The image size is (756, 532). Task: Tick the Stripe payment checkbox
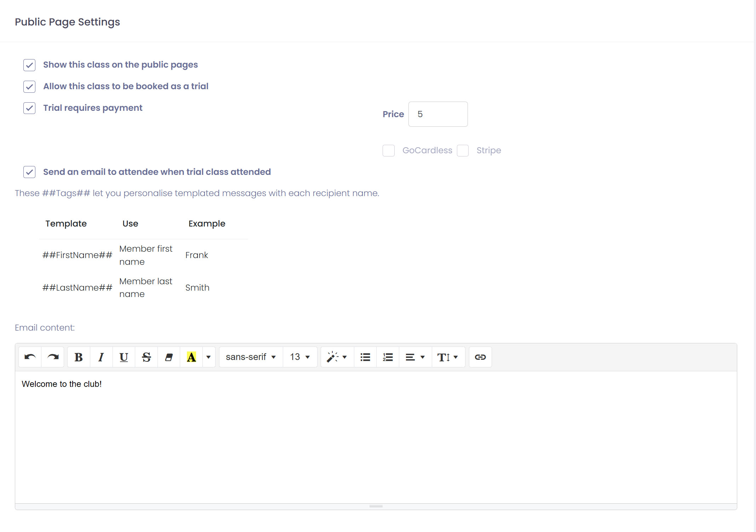click(463, 150)
